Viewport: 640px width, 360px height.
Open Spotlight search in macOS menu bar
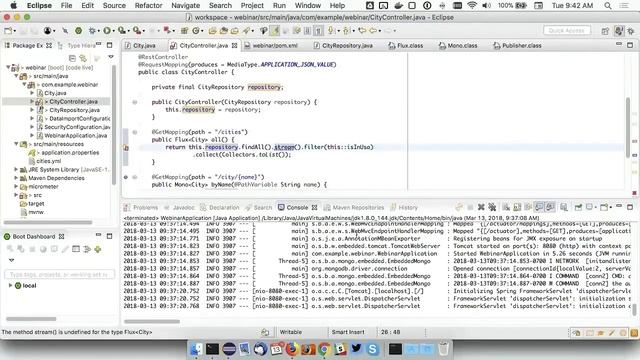click(x=608, y=5)
